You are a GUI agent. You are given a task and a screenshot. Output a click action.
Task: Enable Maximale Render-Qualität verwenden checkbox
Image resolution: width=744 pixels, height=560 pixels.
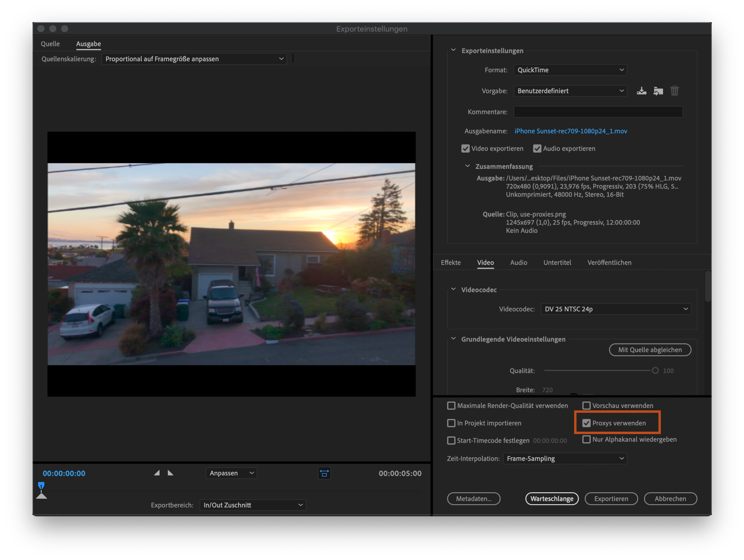[x=451, y=406]
